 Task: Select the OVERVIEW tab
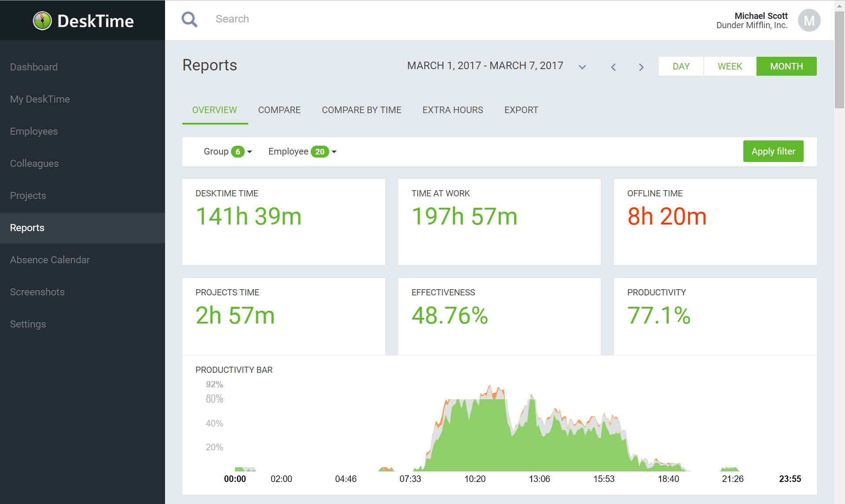tap(214, 110)
